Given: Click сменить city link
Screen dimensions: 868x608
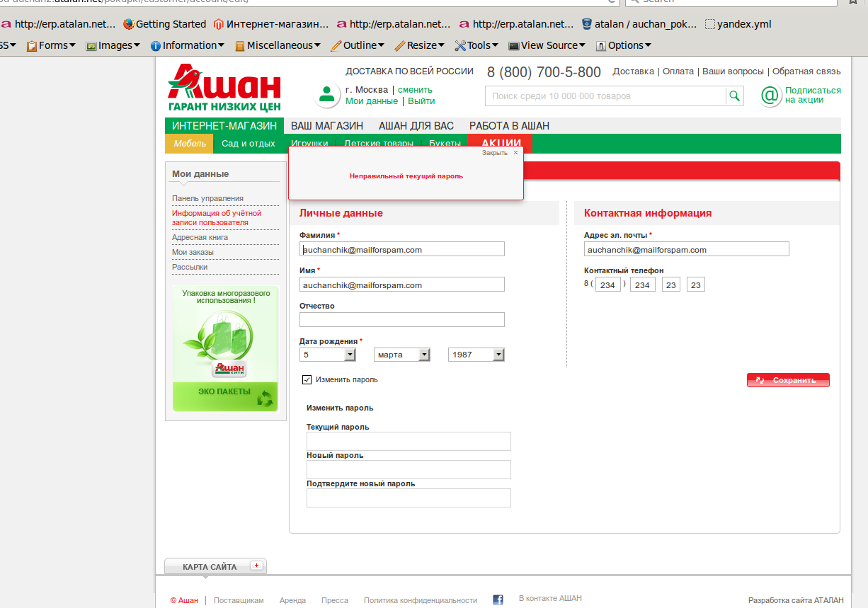Looking at the screenshot, I should (x=415, y=90).
